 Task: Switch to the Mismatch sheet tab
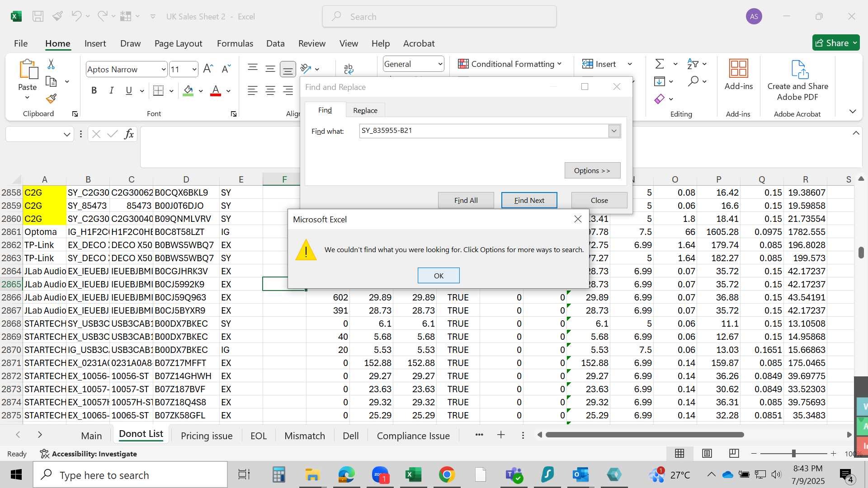[x=305, y=436]
